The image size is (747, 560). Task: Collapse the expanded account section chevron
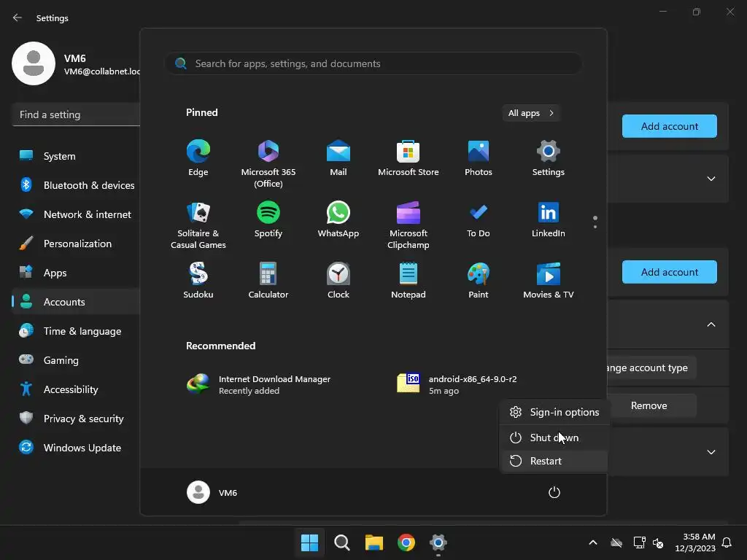point(711,324)
